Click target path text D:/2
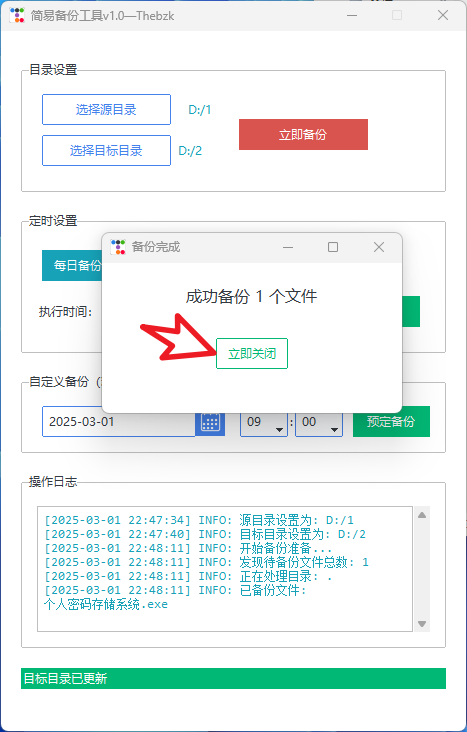This screenshot has height=732, width=467. 191,151
